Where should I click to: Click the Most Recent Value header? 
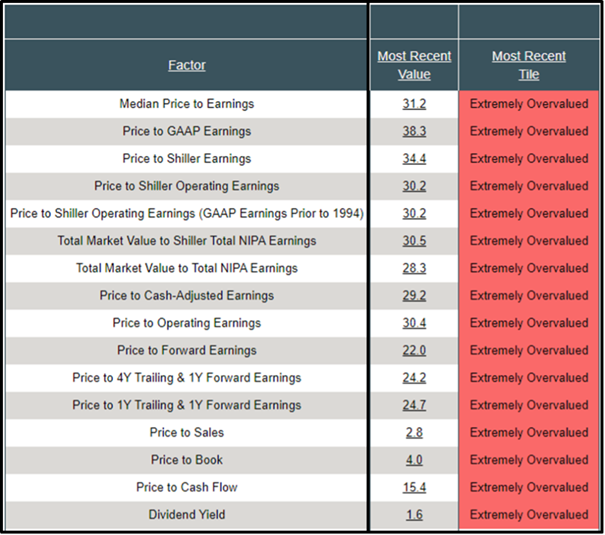(414, 65)
